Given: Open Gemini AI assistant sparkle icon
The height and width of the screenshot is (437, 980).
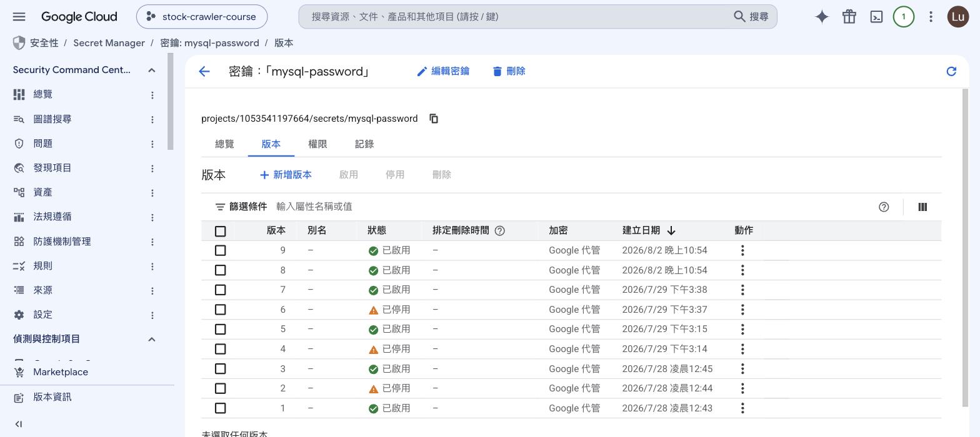Looking at the screenshot, I should 822,17.
